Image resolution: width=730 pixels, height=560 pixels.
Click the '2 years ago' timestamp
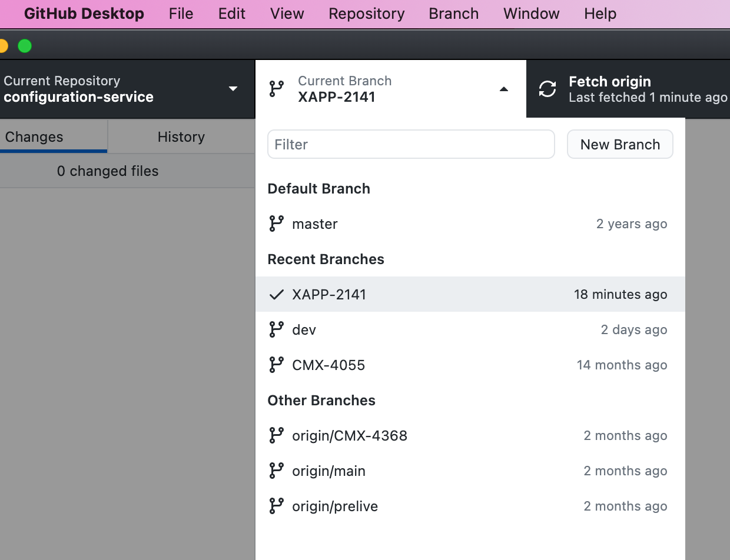632,224
